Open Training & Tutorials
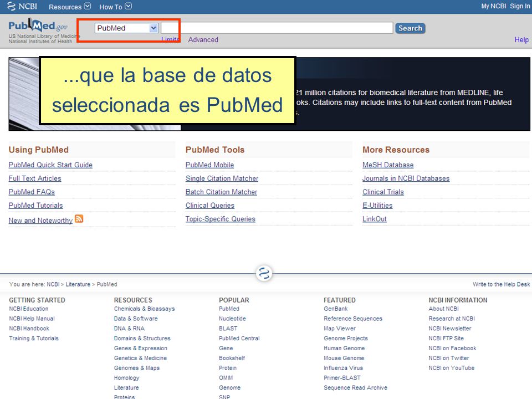532x399 pixels. [x=34, y=338]
